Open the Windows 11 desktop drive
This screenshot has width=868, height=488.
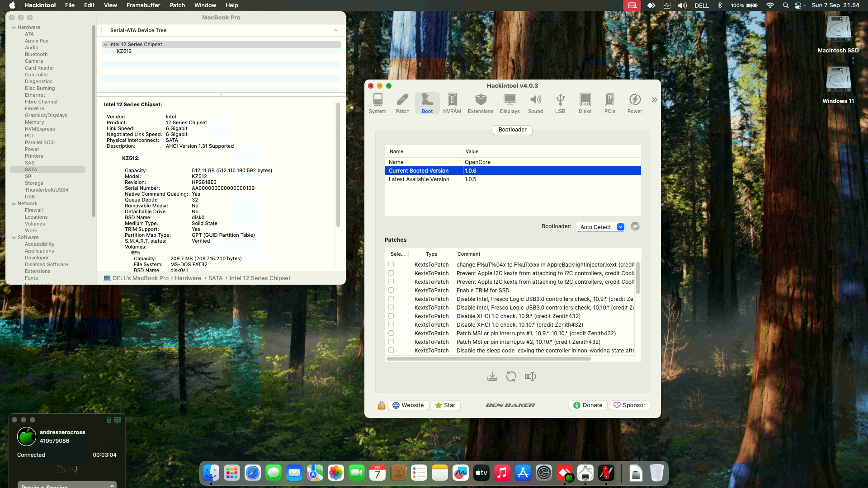click(838, 85)
